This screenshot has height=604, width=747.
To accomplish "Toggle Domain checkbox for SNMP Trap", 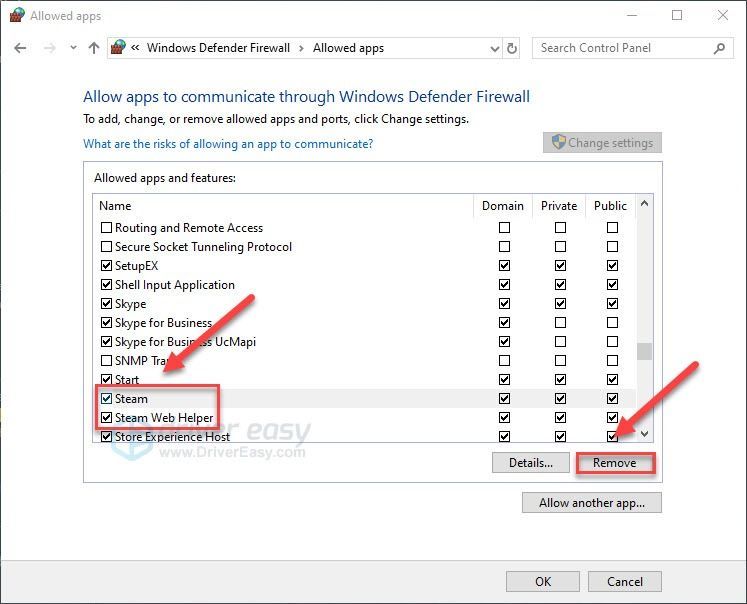I will point(504,361).
